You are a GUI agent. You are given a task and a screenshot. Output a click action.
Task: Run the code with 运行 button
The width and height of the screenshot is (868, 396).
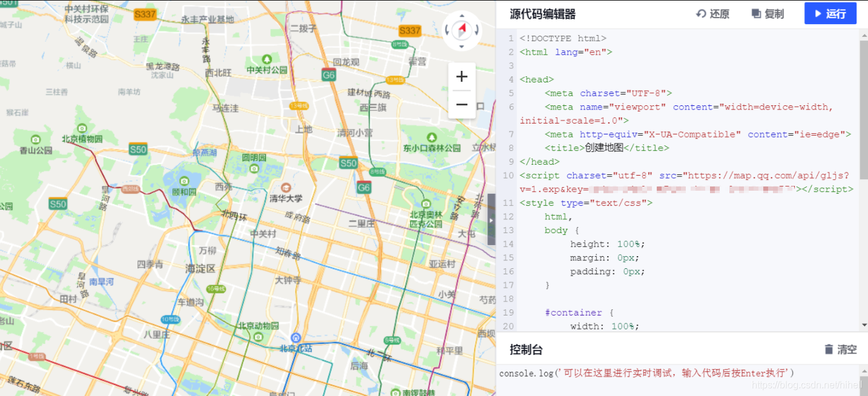[x=830, y=14]
